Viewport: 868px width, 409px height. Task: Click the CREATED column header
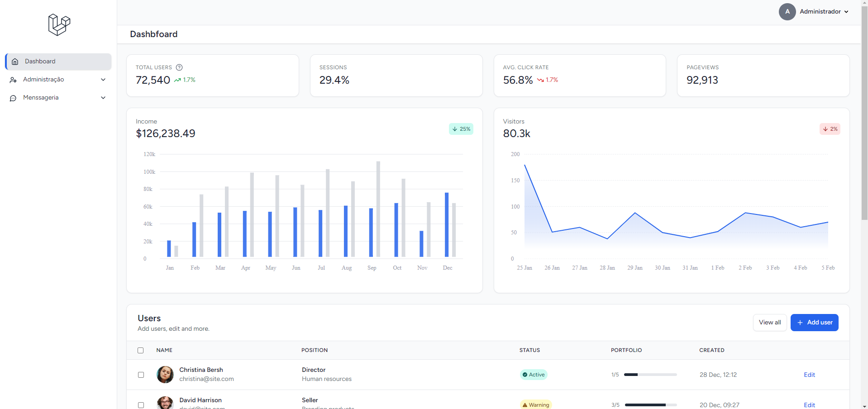click(x=712, y=350)
